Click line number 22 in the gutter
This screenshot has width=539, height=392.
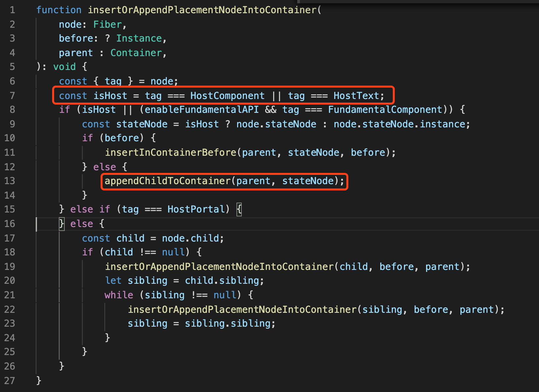coord(10,310)
